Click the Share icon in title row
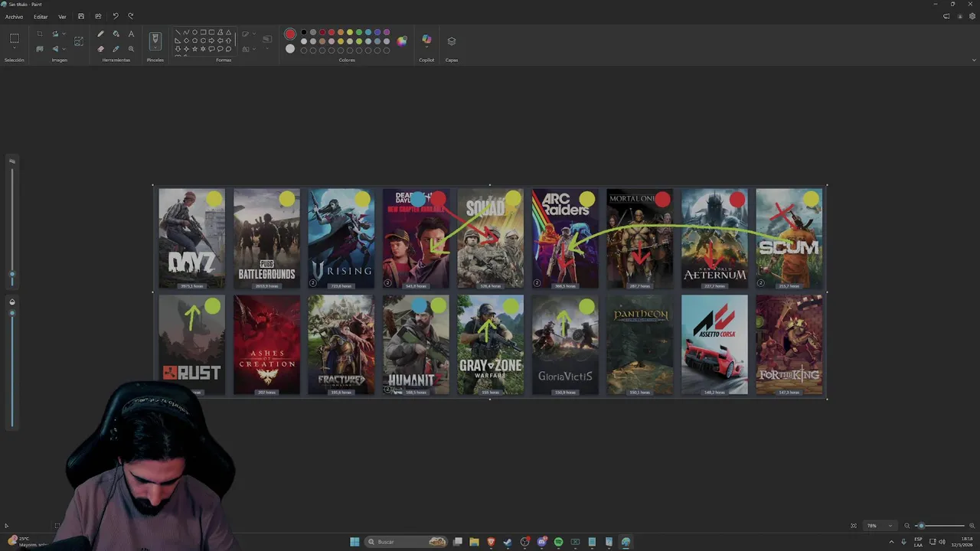Viewport: 980px width, 551px height. pyautogui.click(x=98, y=16)
